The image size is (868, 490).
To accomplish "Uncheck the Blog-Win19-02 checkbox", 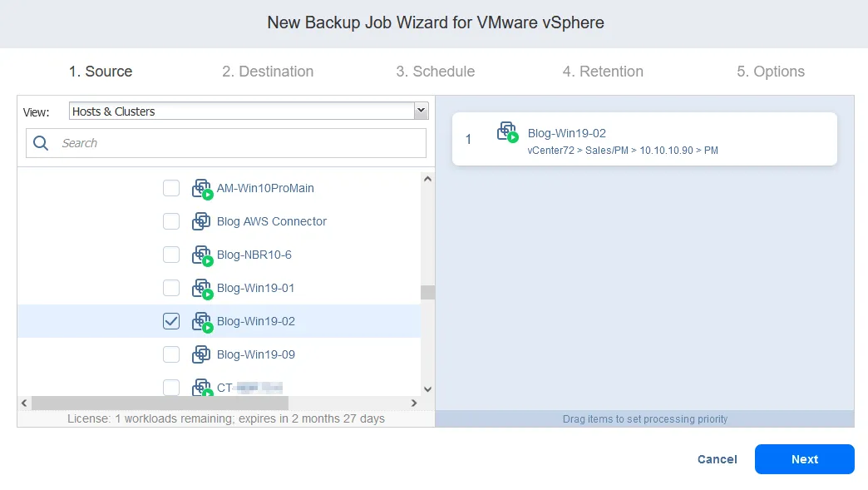I will 171,321.
